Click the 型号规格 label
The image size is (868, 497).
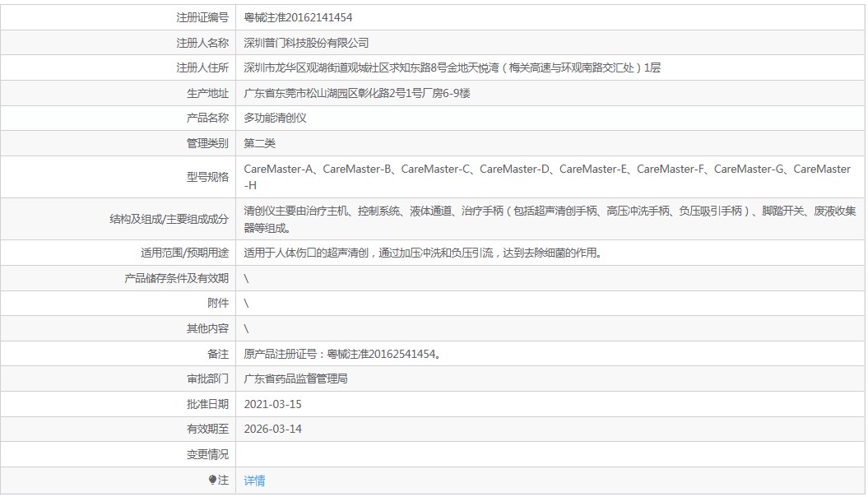pos(207,177)
